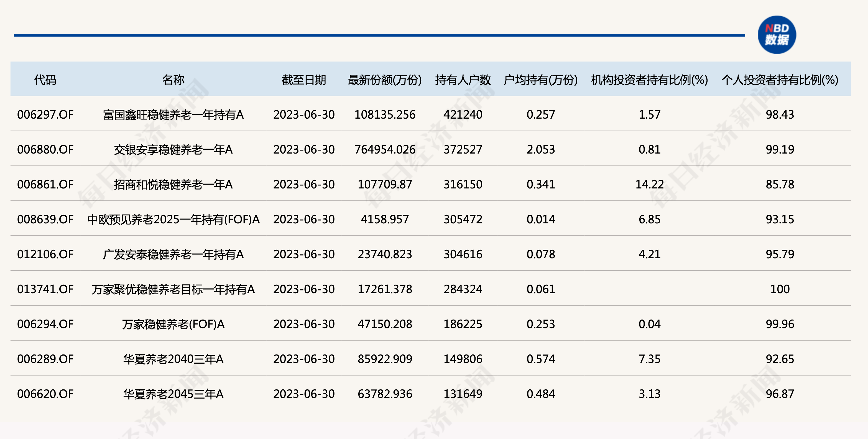Image resolution: width=868 pixels, height=439 pixels.
Task: Click the NBD数据 logo badge
Action: click(x=777, y=35)
